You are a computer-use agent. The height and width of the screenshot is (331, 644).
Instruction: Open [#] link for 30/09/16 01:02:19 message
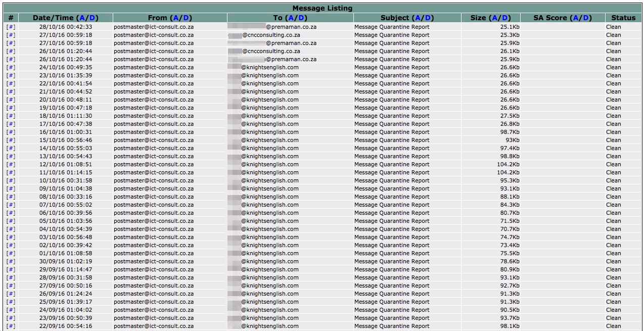(11, 261)
